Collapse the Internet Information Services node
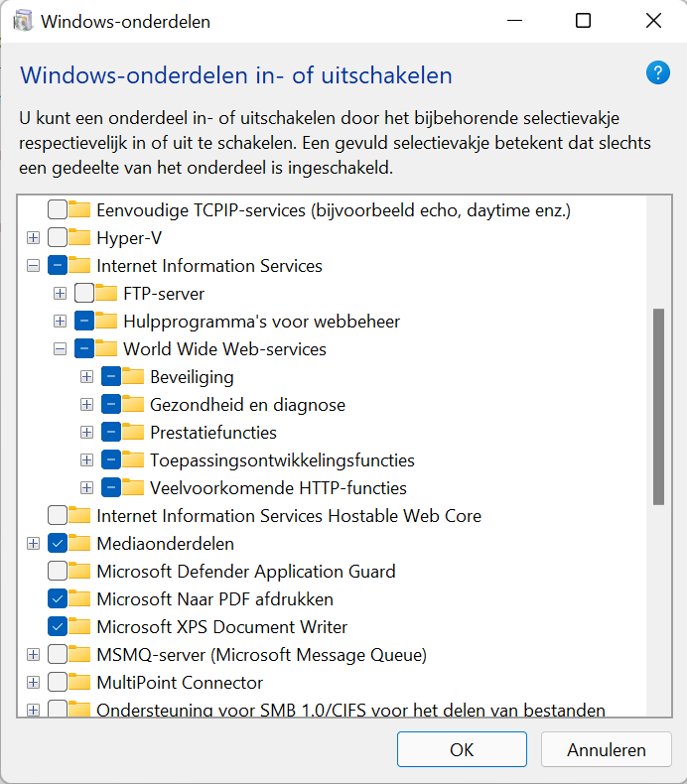This screenshot has width=687, height=784. pos(33,266)
